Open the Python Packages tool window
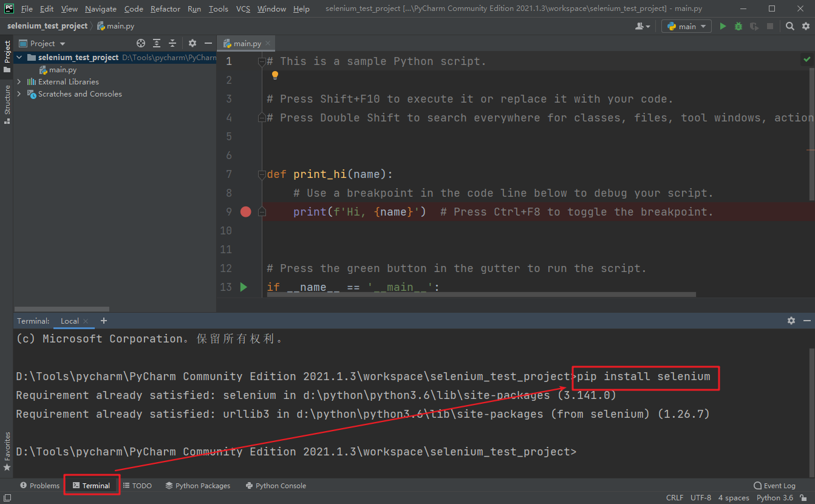Viewport: 815px width, 504px height. click(x=197, y=486)
